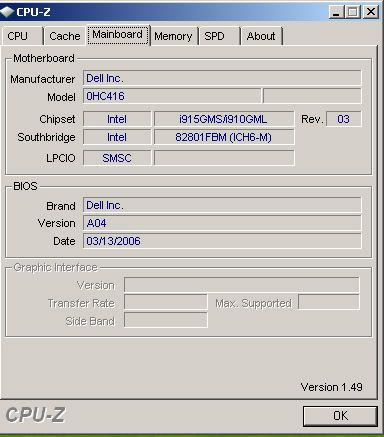This screenshot has width=384, height=437.
Task: Click the Side Band field
Action: coord(166,320)
